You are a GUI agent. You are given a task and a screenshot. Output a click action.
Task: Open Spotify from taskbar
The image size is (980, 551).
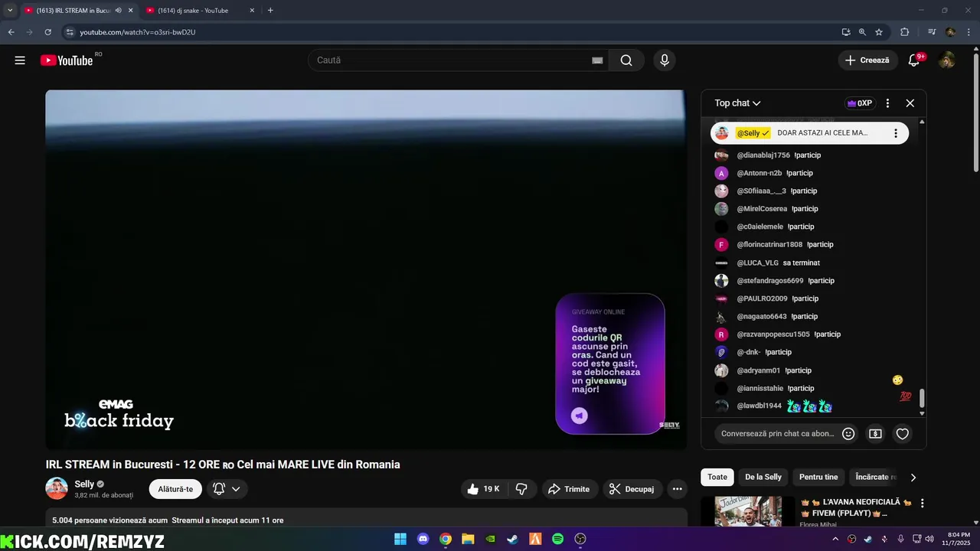[x=558, y=540]
